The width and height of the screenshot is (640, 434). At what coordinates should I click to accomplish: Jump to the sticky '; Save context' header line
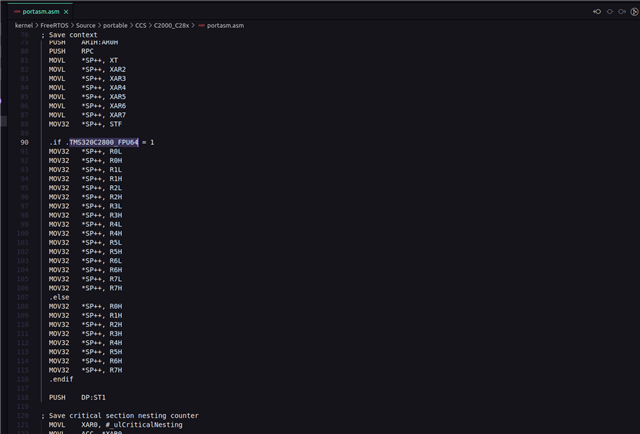(x=70, y=35)
